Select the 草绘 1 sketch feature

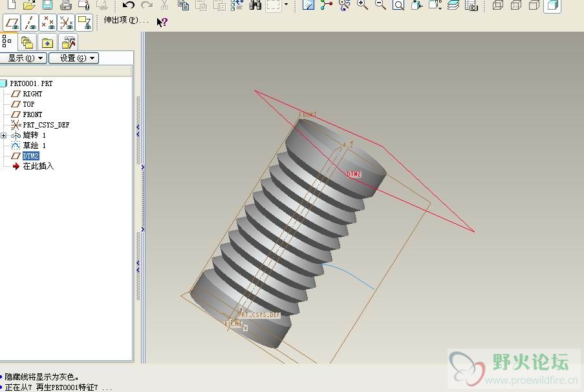tap(34, 146)
